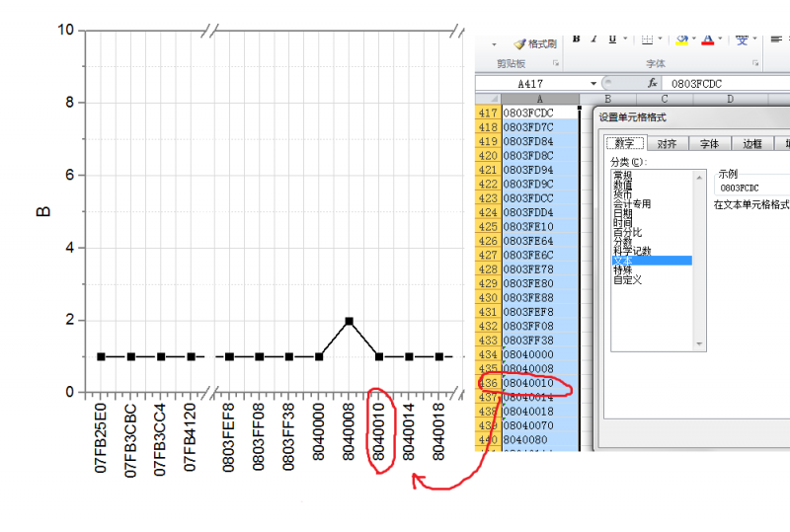Click cell A417 containing 0803FCDC
The image size is (790, 532).
click(539, 113)
